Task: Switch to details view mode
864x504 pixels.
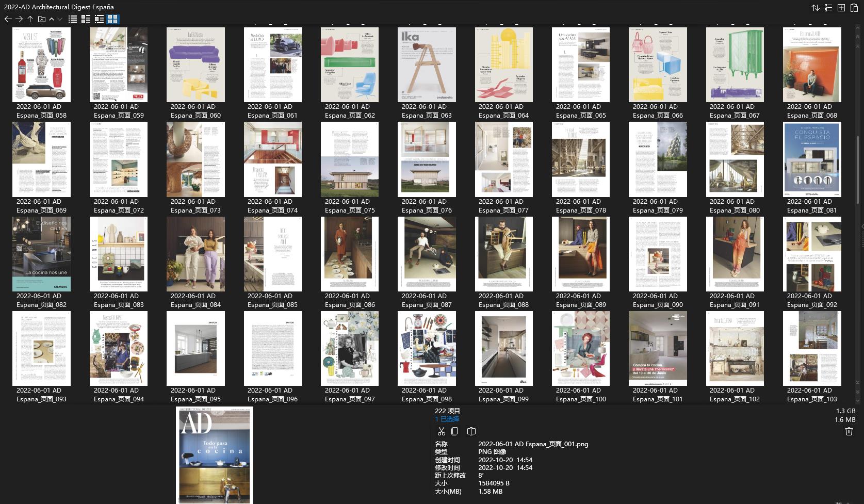Action: (x=86, y=19)
